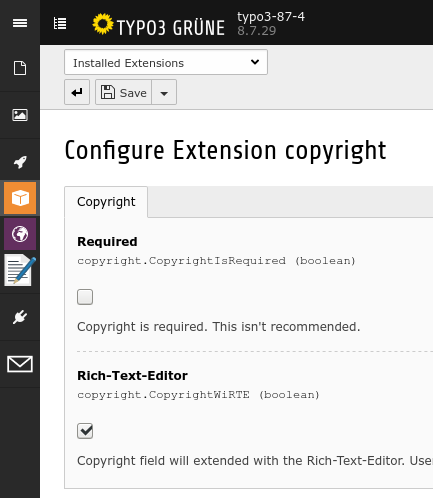
Task: Open the Filelist image module icon
Action: click(20, 115)
